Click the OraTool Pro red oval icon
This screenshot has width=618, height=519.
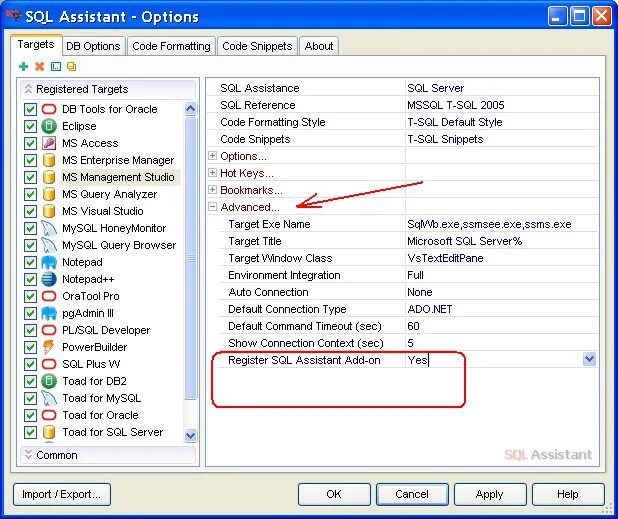pyautogui.click(x=49, y=296)
